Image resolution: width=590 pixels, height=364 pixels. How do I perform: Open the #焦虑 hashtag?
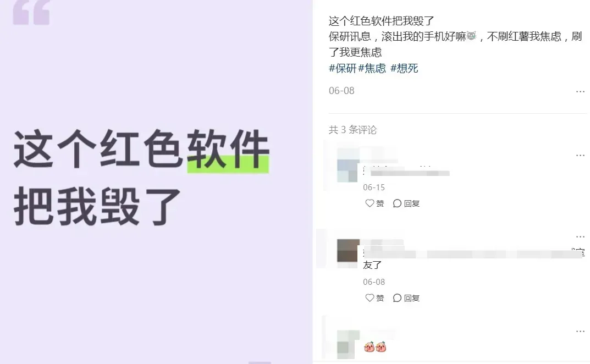pyautogui.click(x=372, y=68)
